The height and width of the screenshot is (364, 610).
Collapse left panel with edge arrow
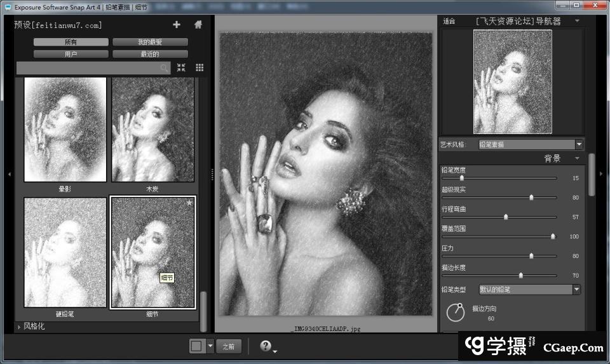(9, 173)
